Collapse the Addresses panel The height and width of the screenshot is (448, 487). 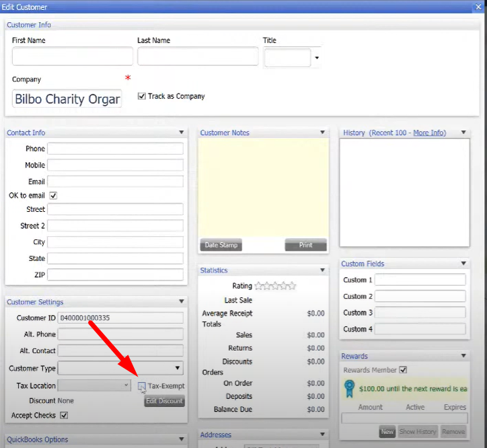322,435
